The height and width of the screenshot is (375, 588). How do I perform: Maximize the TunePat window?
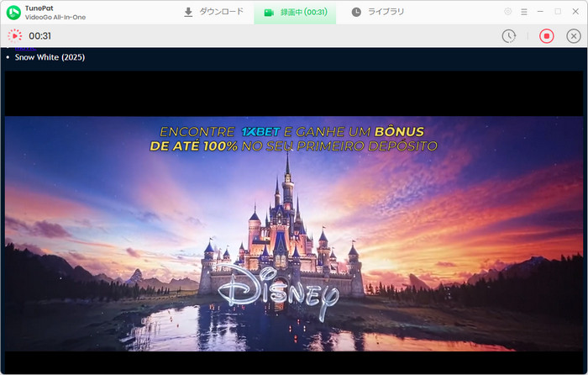click(558, 12)
